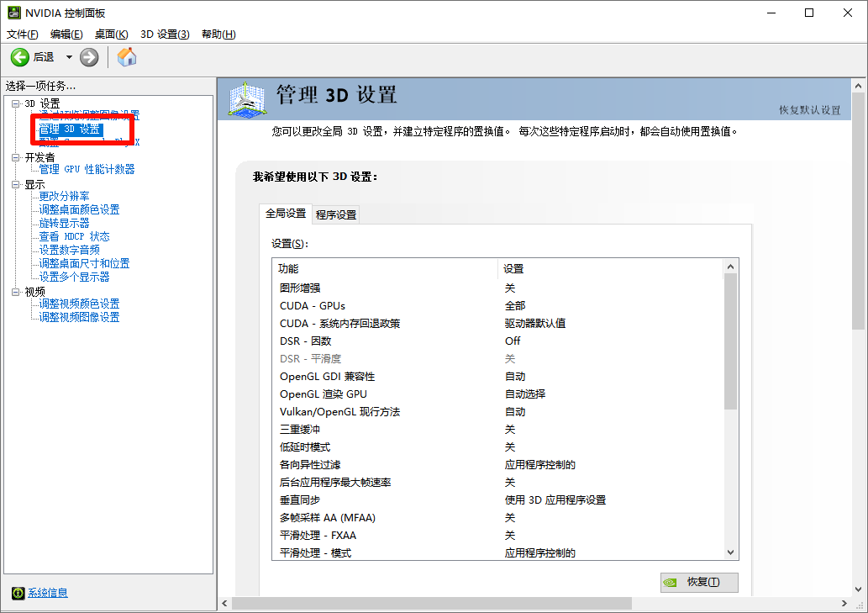Viewport: 868px width, 613px height.
Task: Select the 图形增强 settings row
Action: (x=497, y=288)
